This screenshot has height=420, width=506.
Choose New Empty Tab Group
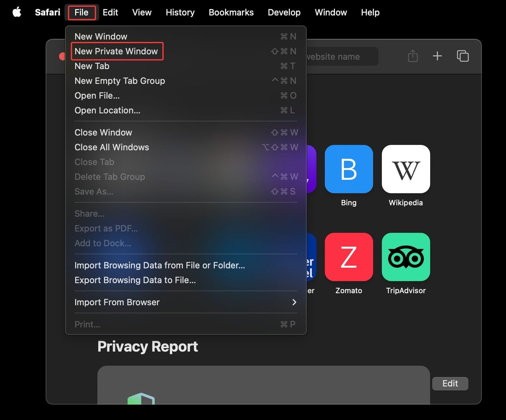coord(120,81)
